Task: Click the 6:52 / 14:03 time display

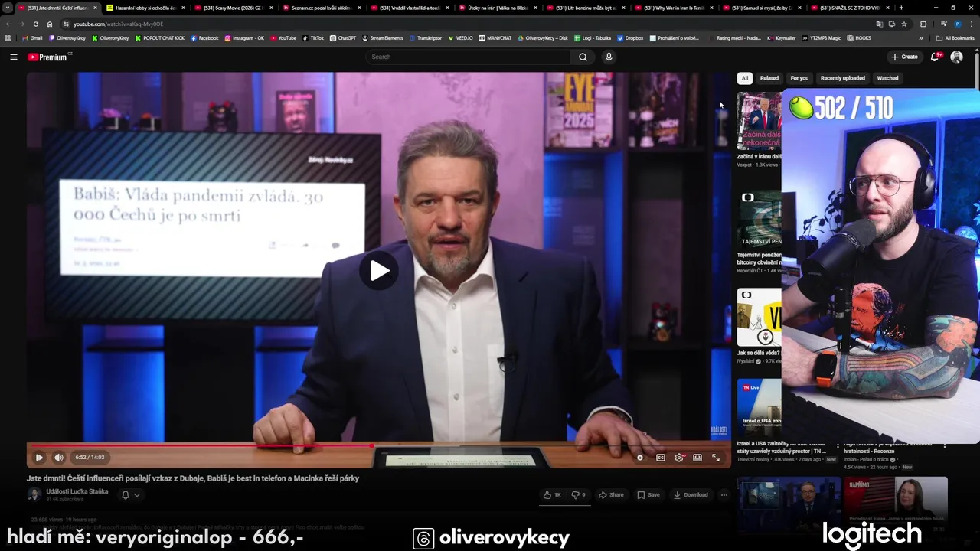Action: coord(90,458)
